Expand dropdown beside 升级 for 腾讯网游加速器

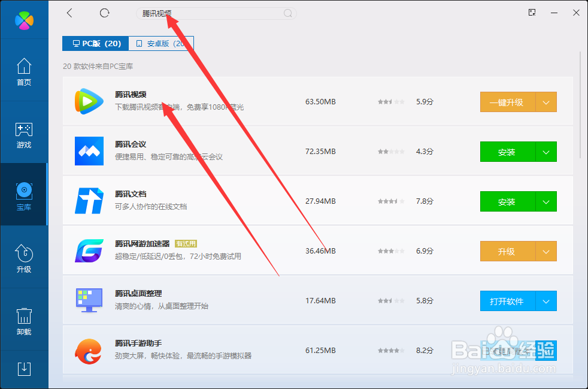pos(546,251)
